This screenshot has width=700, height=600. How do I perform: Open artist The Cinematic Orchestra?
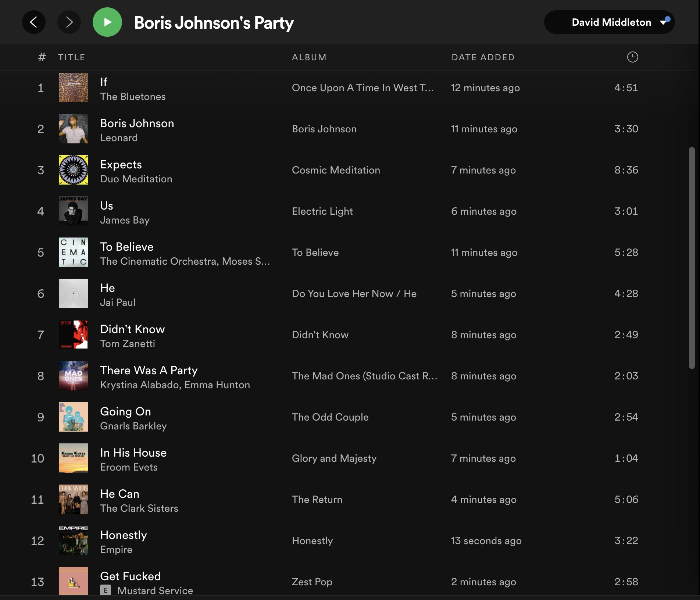pyautogui.click(x=158, y=261)
